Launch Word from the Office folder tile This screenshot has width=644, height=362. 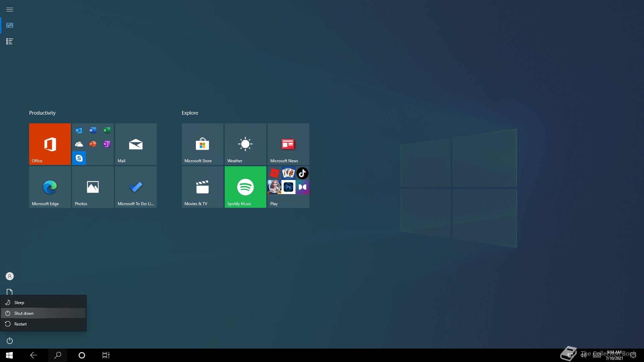tap(93, 130)
